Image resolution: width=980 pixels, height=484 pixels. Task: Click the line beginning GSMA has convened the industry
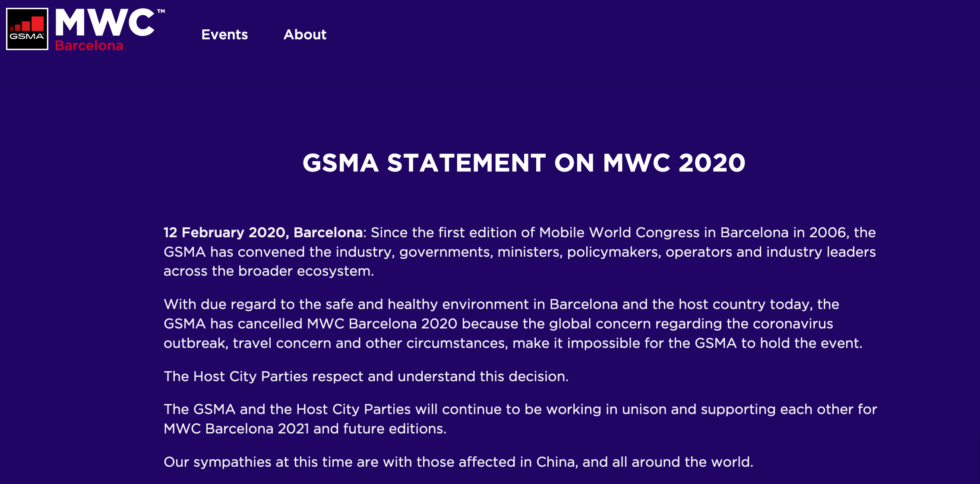click(520, 252)
